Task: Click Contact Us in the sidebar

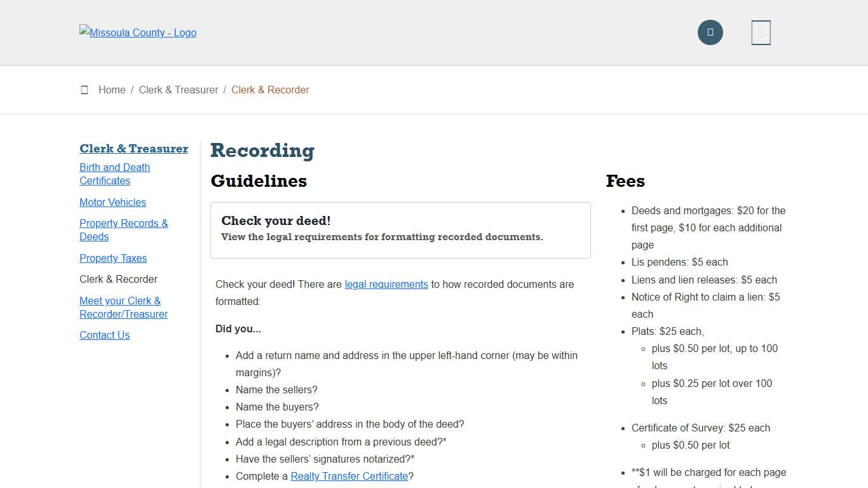Action: [104, 335]
